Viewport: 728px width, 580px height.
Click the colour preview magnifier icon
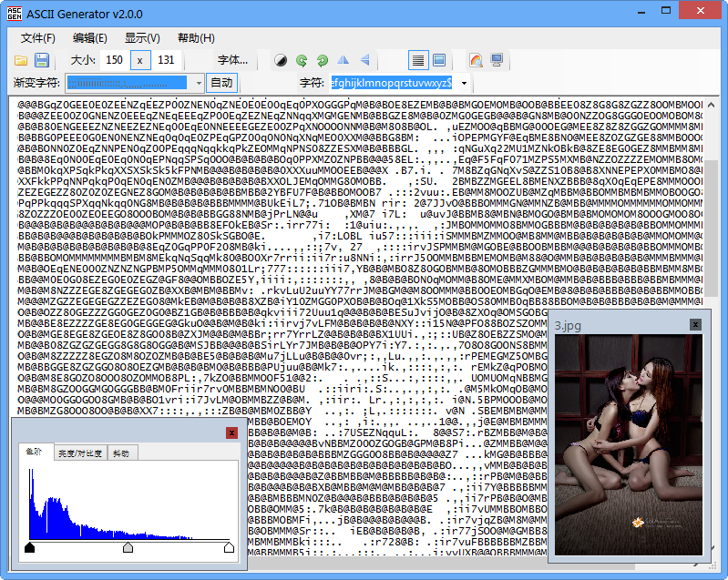pos(476,60)
